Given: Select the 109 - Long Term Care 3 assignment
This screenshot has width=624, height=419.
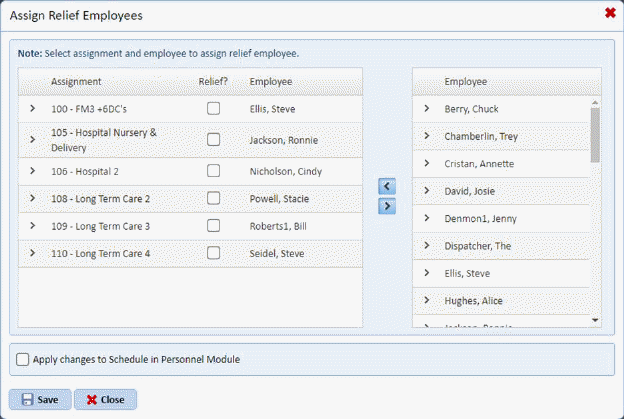Looking at the screenshot, I should [x=100, y=226].
